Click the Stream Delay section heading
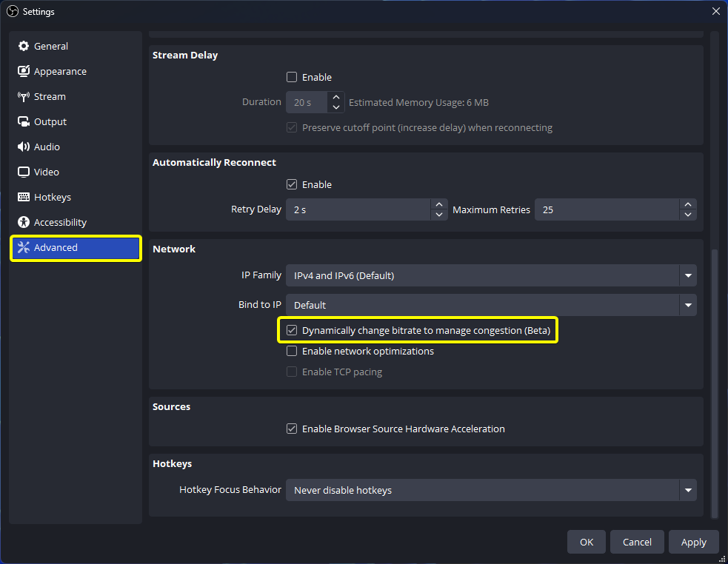Image resolution: width=728 pixels, height=564 pixels. pos(185,55)
